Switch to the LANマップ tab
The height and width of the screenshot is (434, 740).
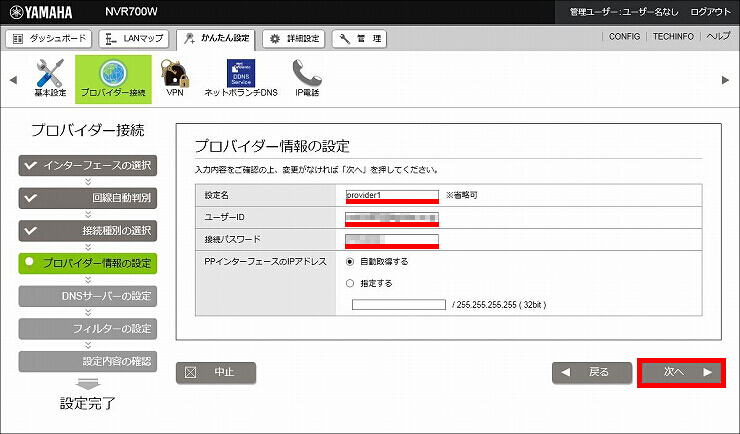134,39
